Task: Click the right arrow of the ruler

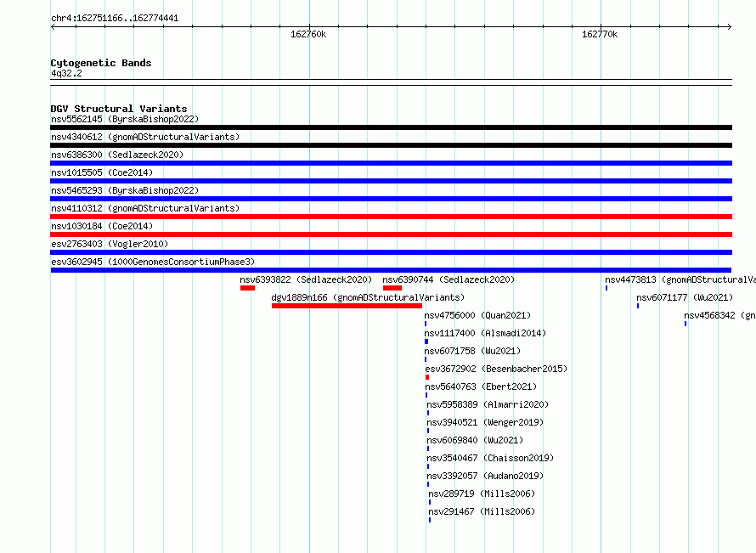Action: (730, 27)
